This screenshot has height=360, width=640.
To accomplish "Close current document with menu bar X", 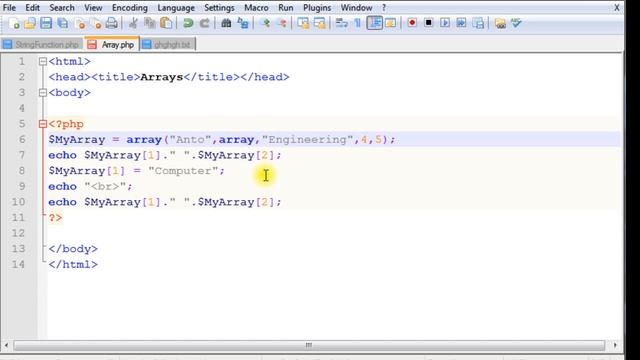I will click(x=617, y=8).
